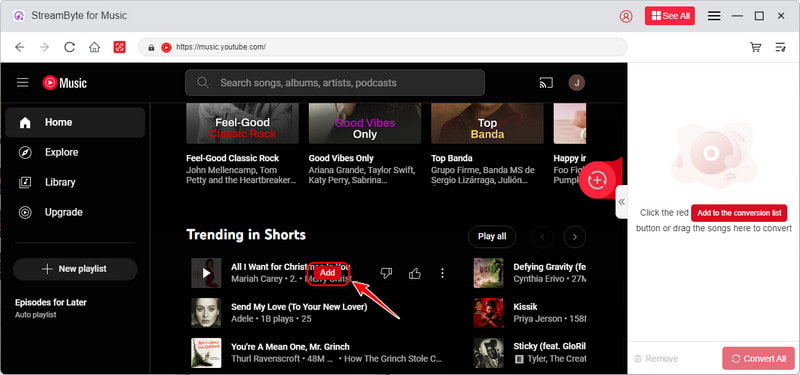The height and width of the screenshot is (375, 800).
Task: Go forward with the forward arrow
Action: [44, 47]
